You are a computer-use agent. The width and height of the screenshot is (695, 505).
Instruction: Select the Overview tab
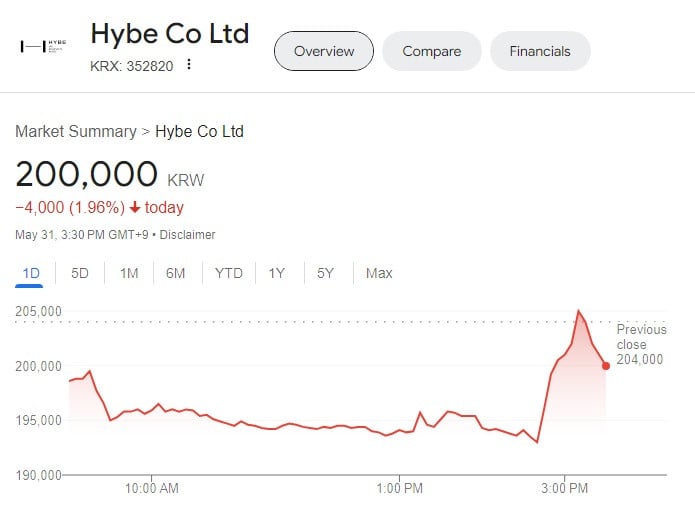click(323, 51)
